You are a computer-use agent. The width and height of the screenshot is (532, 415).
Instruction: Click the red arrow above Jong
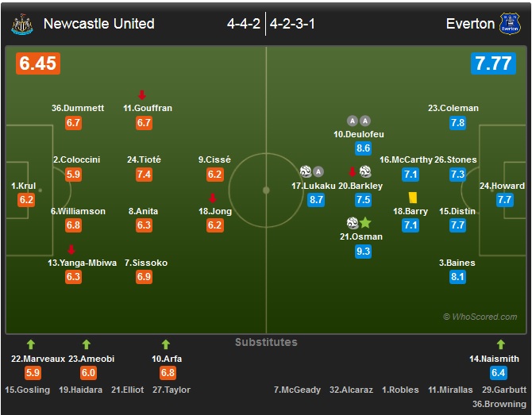tap(213, 198)
